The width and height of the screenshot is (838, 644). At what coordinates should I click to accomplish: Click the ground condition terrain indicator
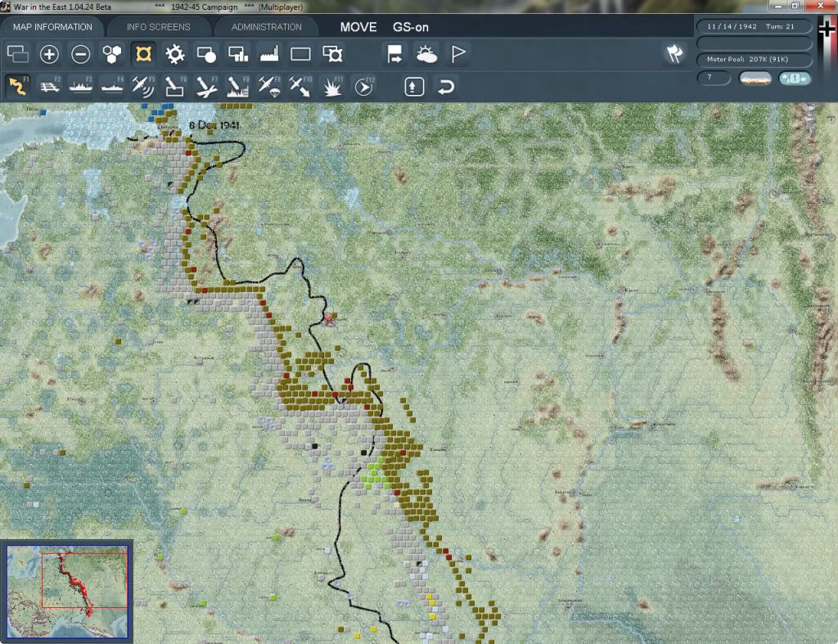coord(755,79)
